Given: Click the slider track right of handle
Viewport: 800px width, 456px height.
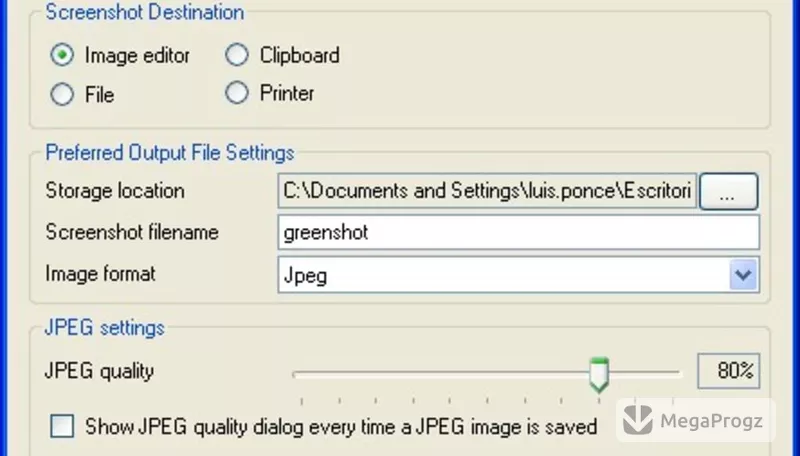Looking at the screenshot, I should (x=645, y=373).
